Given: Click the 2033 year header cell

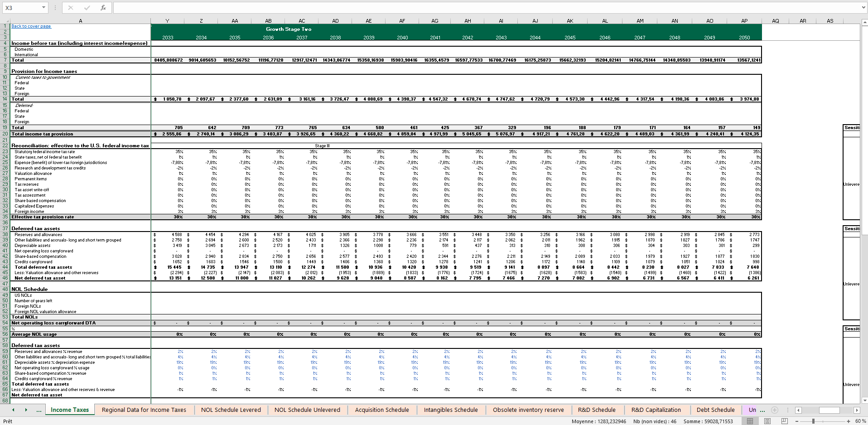Looking at the screenshot, I should [168, 38].
